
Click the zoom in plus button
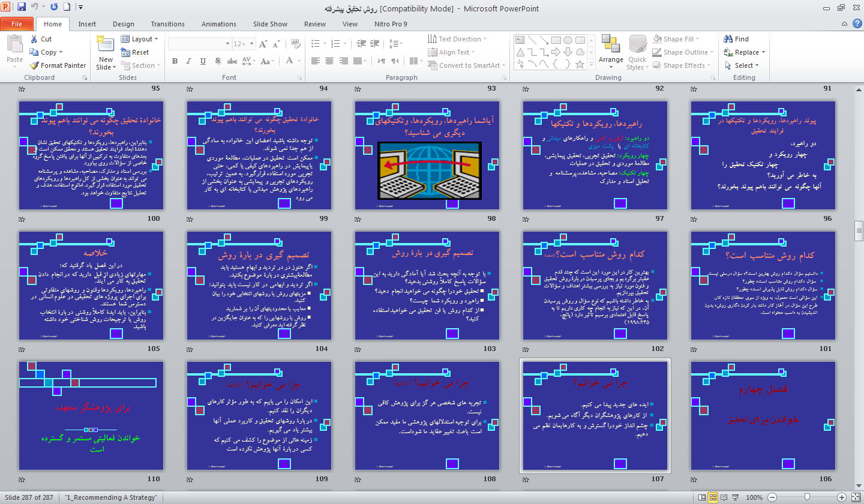842,497
